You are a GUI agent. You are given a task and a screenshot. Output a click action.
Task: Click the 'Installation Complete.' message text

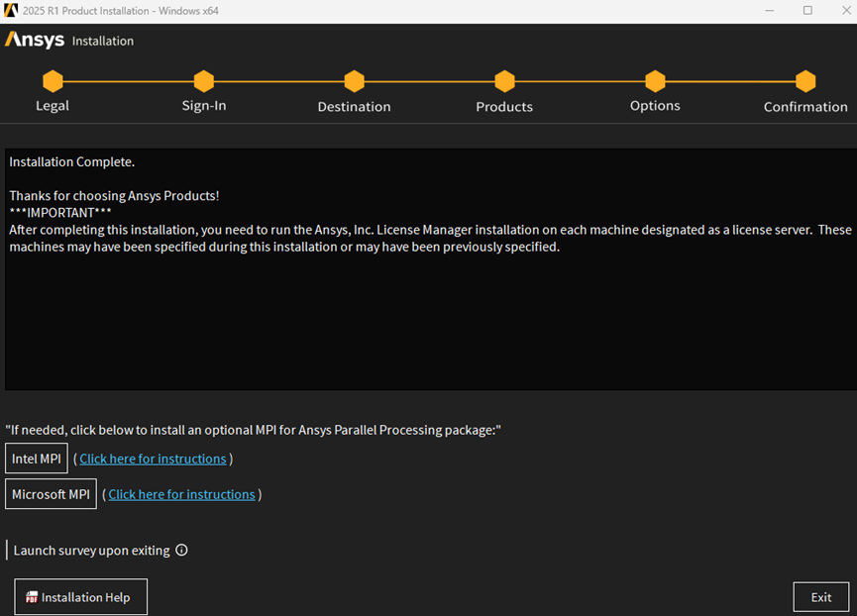click(x=71, y=161)
